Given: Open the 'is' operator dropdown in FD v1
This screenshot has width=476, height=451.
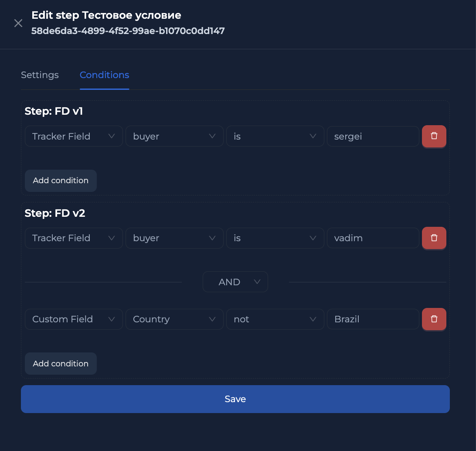Looking at the screenshot, I should [x=275, y=137].
